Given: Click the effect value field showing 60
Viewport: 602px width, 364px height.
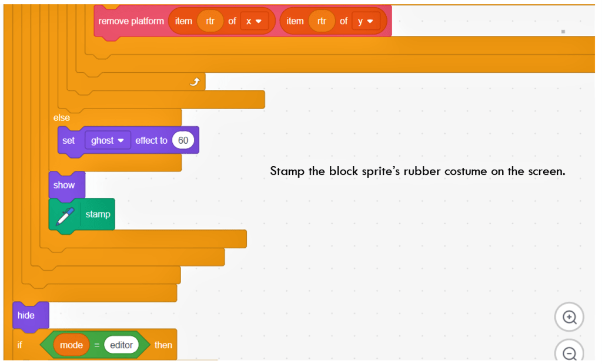Looking at the screenshot, I should (183, 141).
